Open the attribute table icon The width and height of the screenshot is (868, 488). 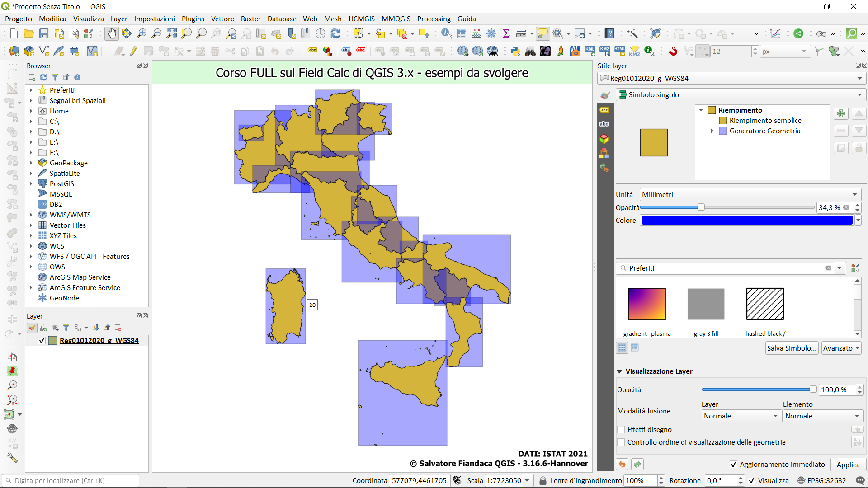462,33
